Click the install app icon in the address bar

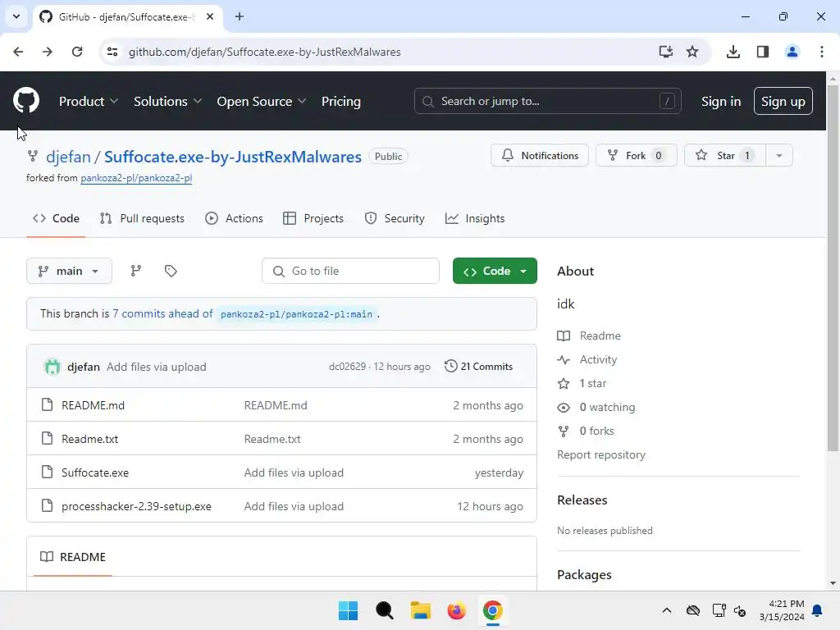coord(665,52)
